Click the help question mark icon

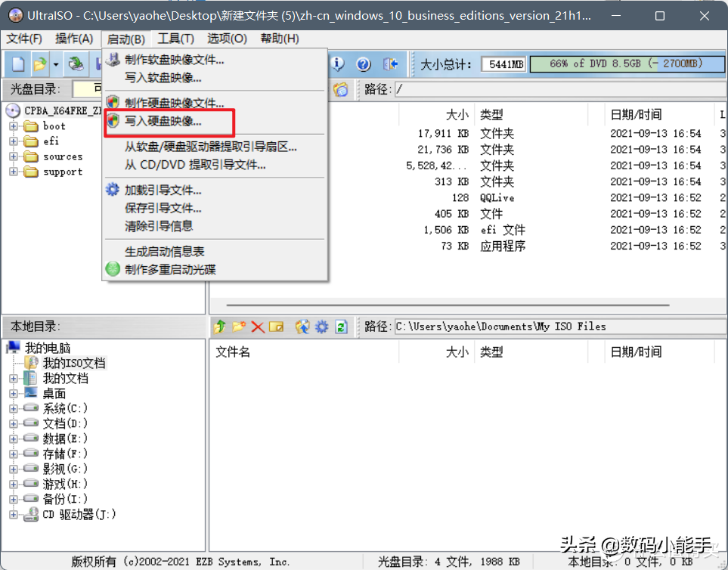tap(364, 64)
